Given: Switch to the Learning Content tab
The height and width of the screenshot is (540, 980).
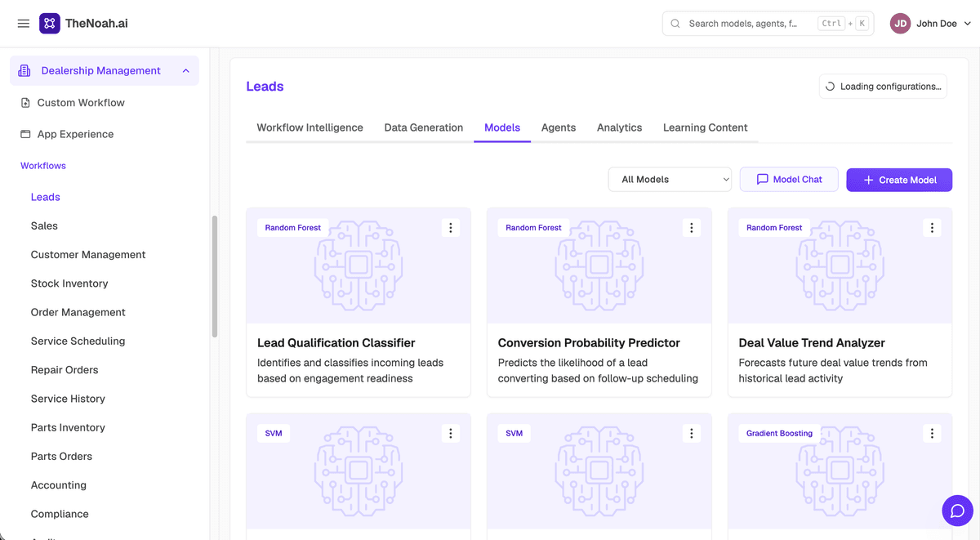Looking at the screenshot, I should coord(706,127).
